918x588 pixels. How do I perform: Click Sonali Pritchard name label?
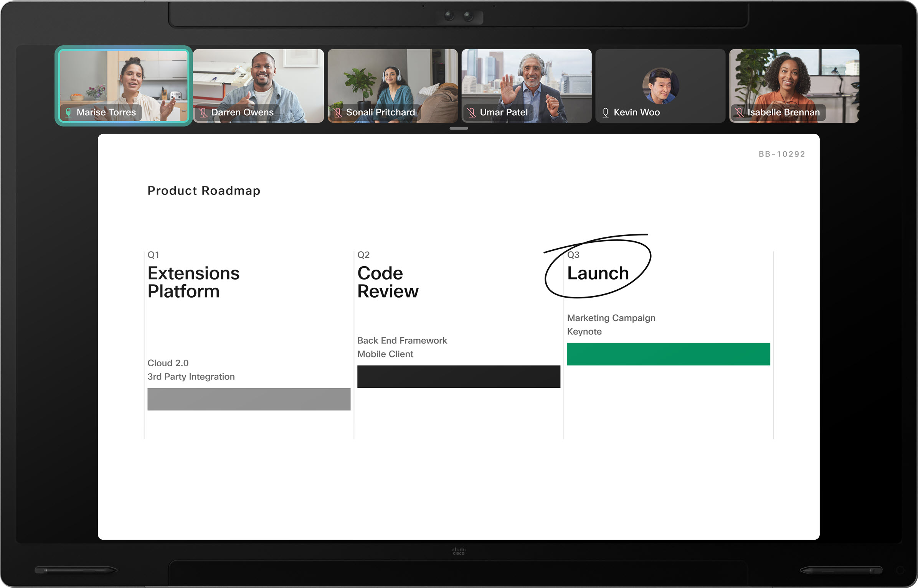[380, 112]
